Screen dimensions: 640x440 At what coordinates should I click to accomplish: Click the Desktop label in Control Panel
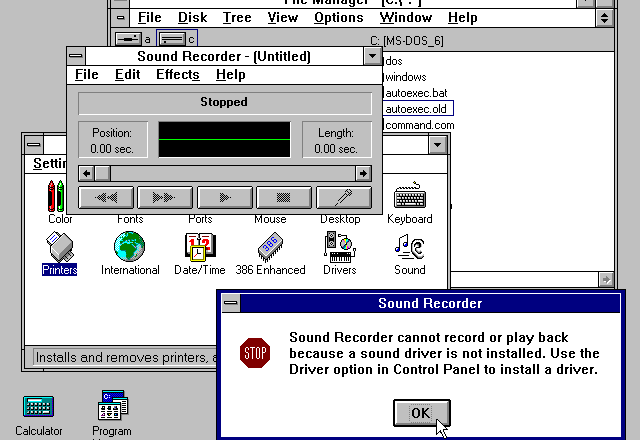(340, 219)
